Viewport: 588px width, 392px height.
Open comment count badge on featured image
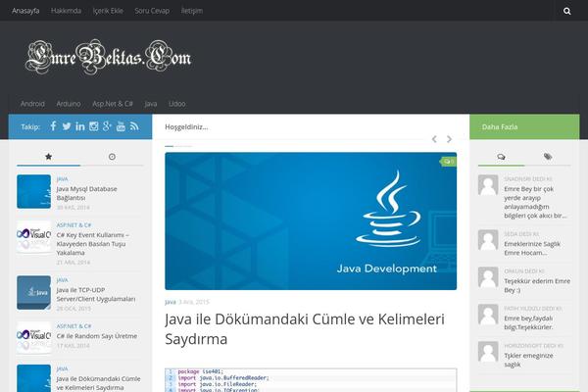click(449, 162)
